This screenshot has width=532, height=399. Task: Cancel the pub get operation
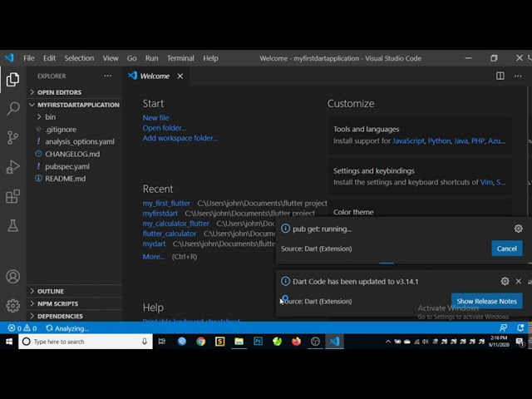pos(506,249)
